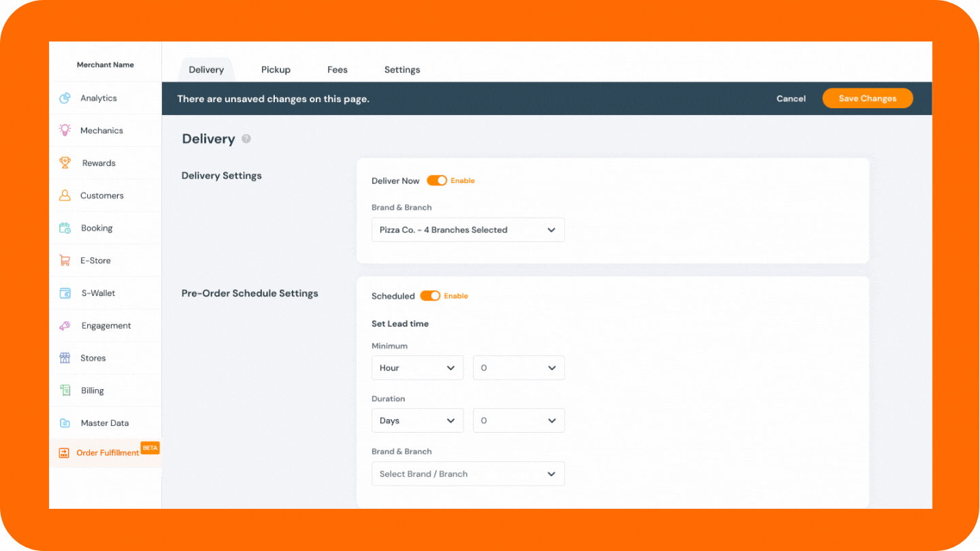Click the Set Lead time heading

pyautogui.click(x=400, y=324)
